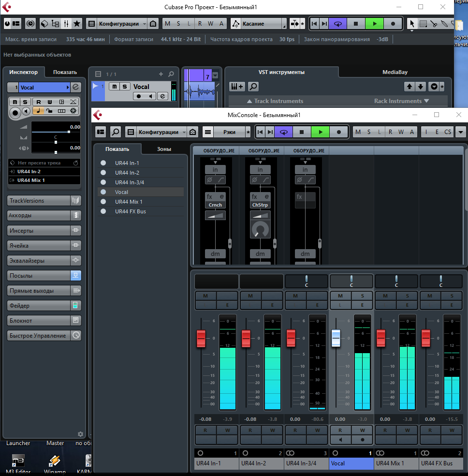Click Record in the MixConsole transport
This screenshot has width=468, height=476.
[x=339, y=132]
